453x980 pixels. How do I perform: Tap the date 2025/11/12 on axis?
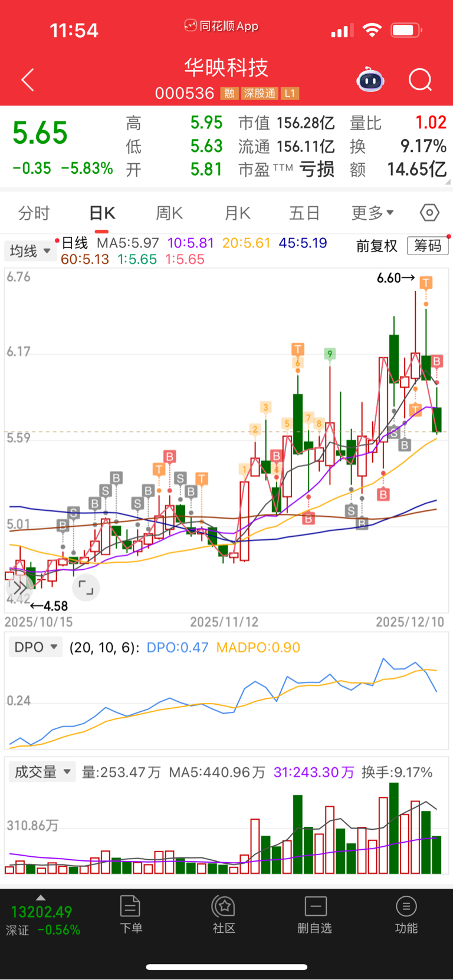(224, 622)
